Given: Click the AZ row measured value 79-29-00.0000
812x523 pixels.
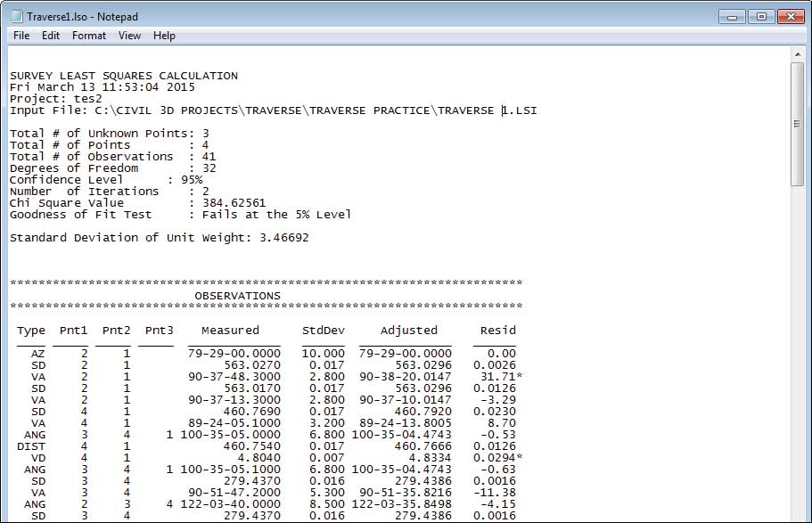Looking at the screenshot, I should tap(234, 353).
